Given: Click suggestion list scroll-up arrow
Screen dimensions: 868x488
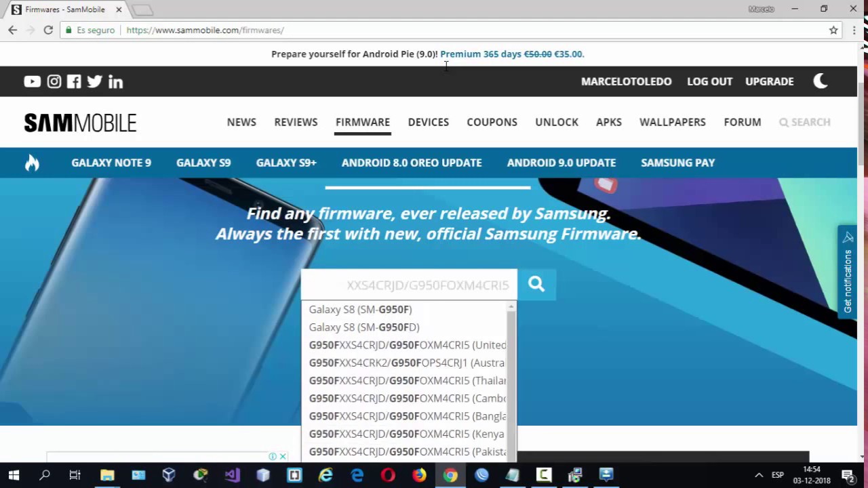Looking at the screenshot, I should tap(511, 307).
